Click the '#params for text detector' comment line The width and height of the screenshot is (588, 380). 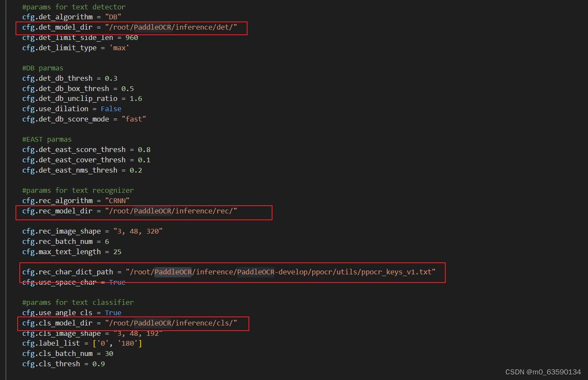coord(74,7)
